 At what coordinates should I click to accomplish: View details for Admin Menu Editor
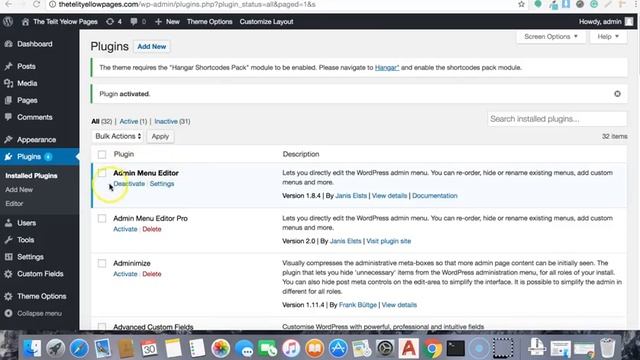(x=389, y=196)
